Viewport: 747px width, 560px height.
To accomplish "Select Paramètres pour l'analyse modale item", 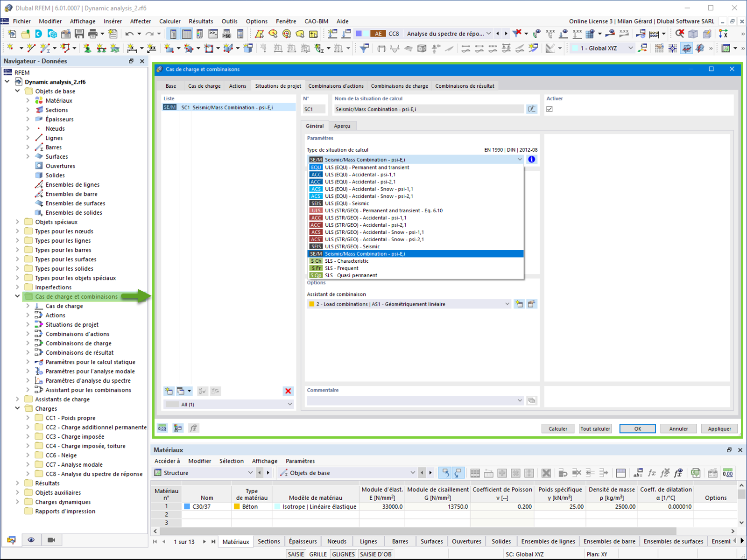I will point(90,371).
